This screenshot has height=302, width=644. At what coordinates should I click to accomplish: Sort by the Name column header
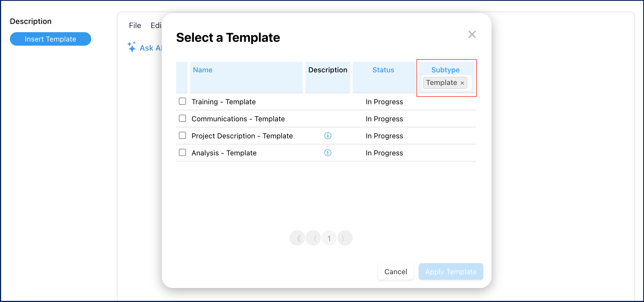pyautogui.click(x=202, y=70)
